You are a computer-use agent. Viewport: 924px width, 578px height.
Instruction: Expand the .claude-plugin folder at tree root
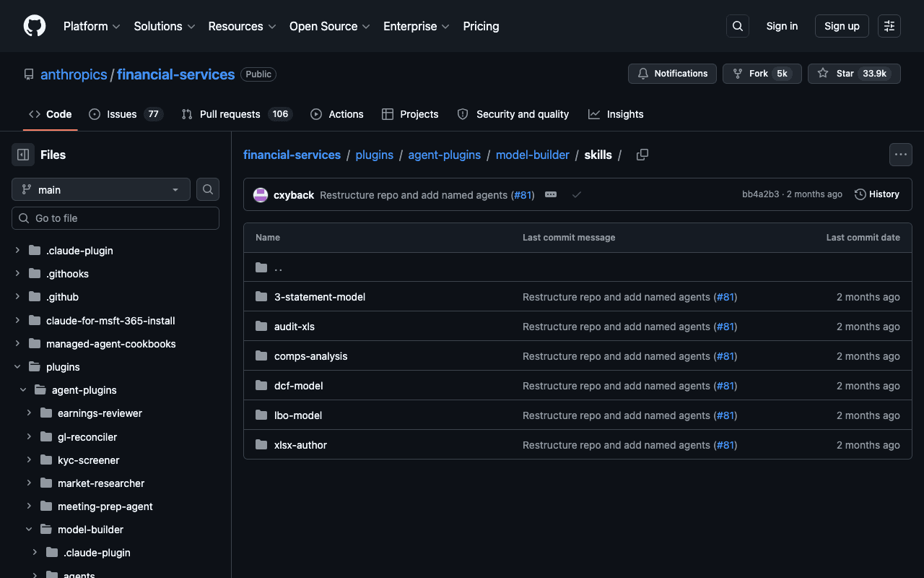click(x=17, y=251)
